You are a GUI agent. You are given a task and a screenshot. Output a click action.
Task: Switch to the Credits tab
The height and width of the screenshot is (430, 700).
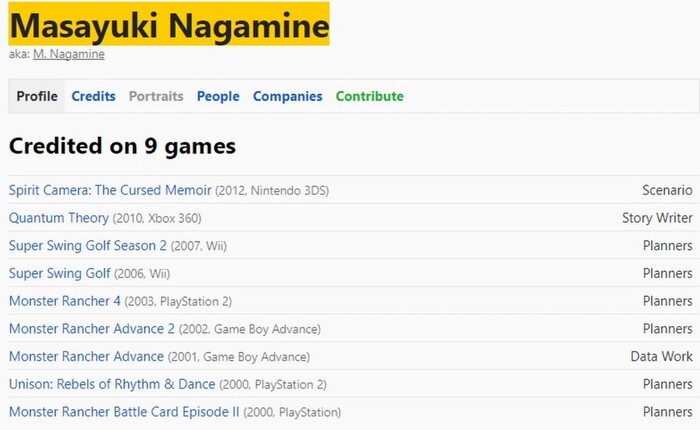coord(93,97)
